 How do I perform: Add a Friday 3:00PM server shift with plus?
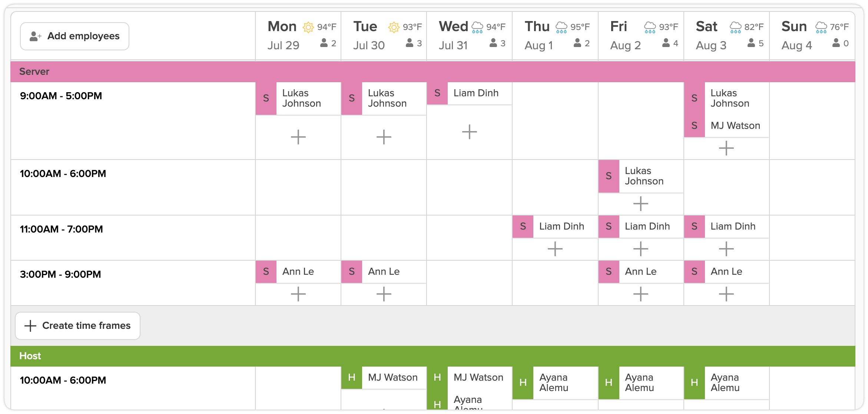640,294
